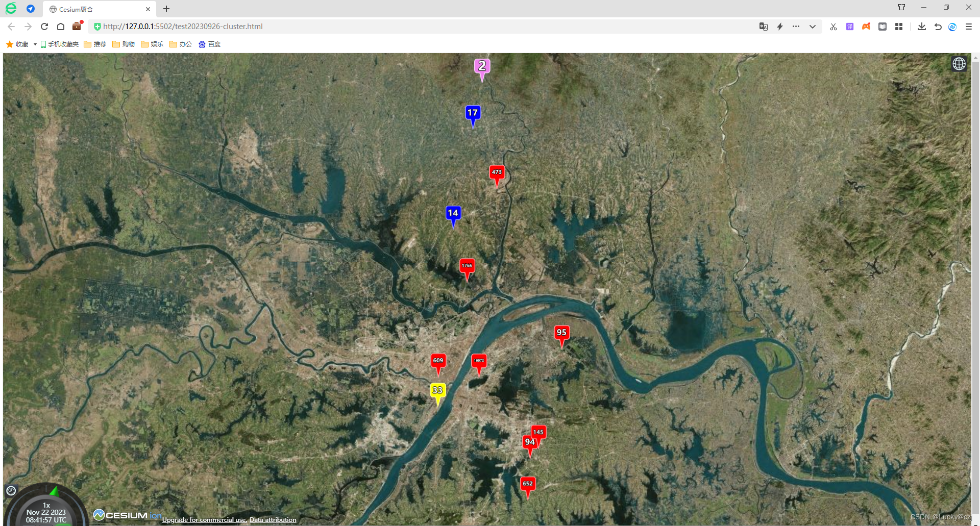Screen dimensions: 980x526
Task: Click the scissors screenshot tool icon
Action: (834, 27)
